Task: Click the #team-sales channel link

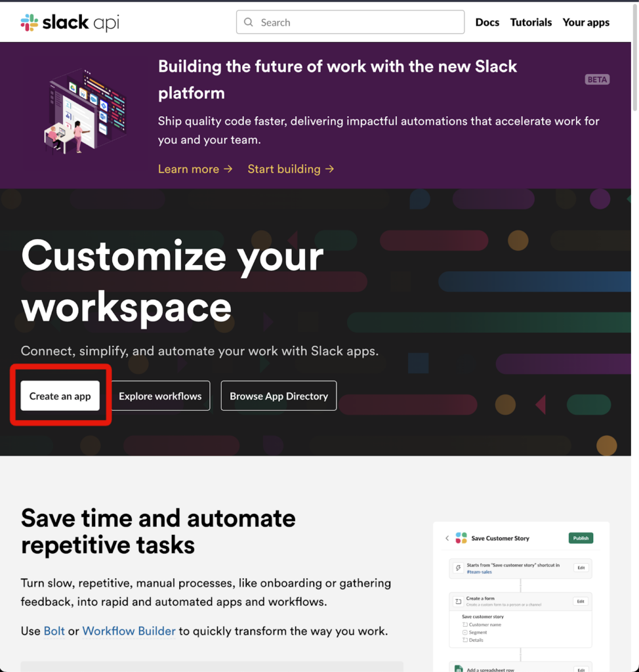Action: click(x=479, y=572)
